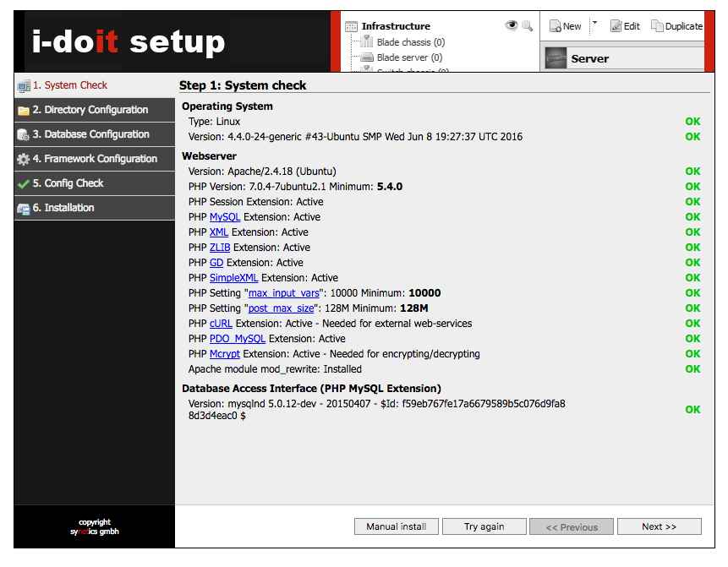
Task: Click the Framework Configuration gear icon
Action: click(x=23, y=159)
